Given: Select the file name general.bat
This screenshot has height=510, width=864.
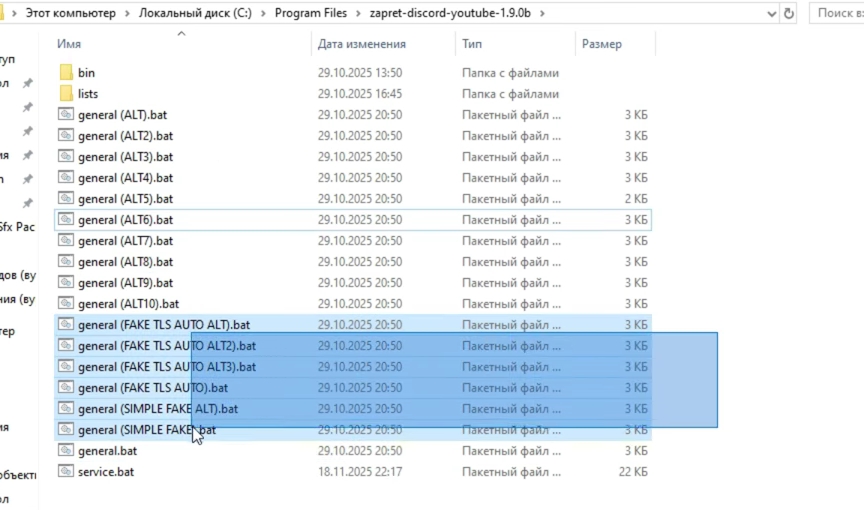Looking at the screenshot, I should [107, 451].
